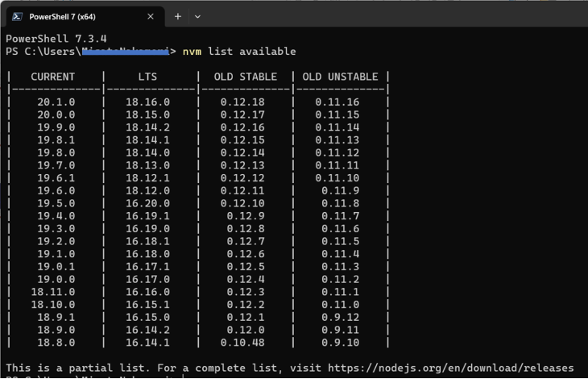Click version 20.0.0 in CURRENT column
The height and width of the screenshot is (379, 588).
click(56, 115)
